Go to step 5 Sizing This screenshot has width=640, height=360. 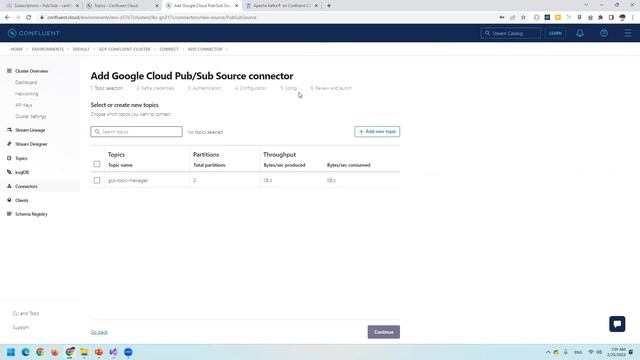289,88
